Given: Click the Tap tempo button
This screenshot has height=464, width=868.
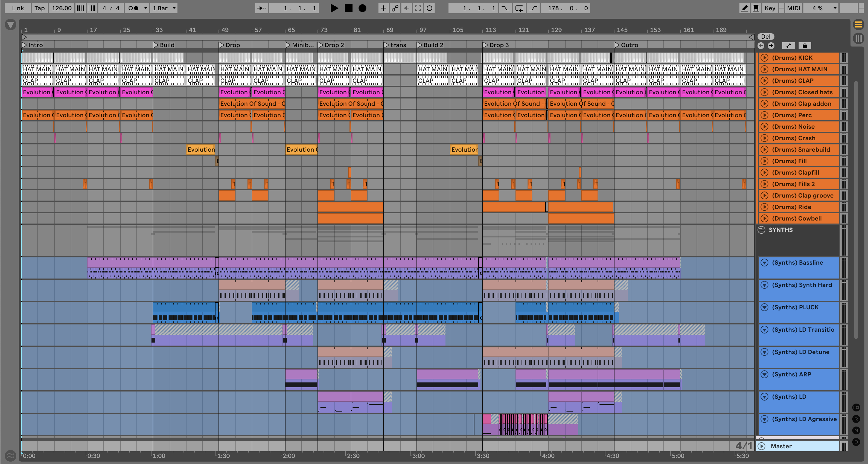Looking at the screenshot, I should click(x=40, y=8).
